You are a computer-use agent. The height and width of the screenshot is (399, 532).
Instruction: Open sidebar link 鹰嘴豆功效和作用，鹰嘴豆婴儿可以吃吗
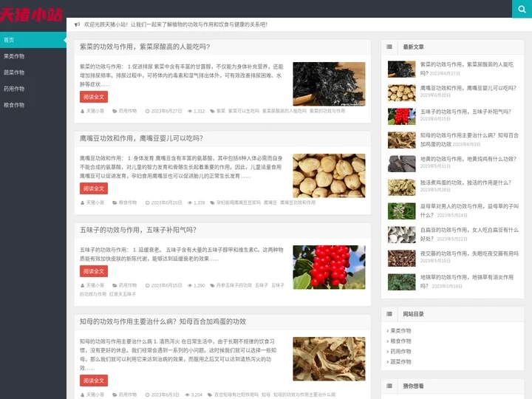click(468, 88)
